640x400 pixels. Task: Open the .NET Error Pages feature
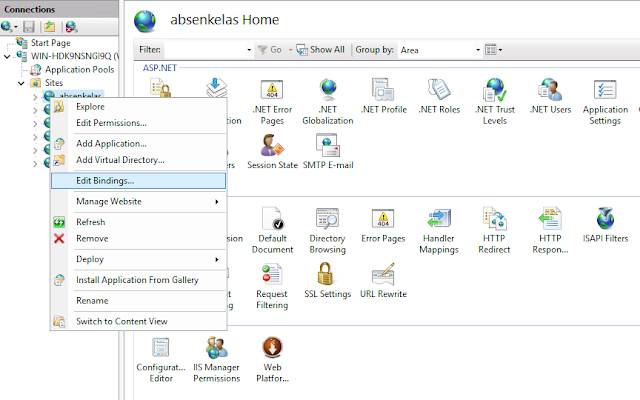pos(272,102)
